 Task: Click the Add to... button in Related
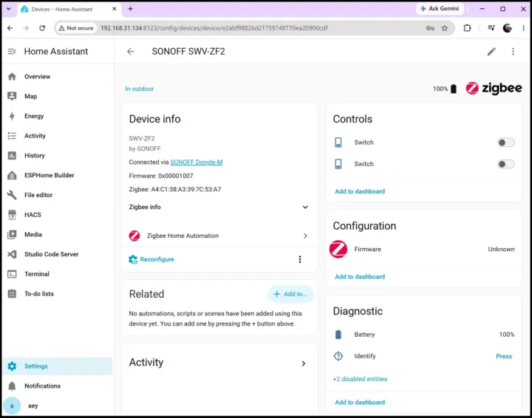pos(291,294)
